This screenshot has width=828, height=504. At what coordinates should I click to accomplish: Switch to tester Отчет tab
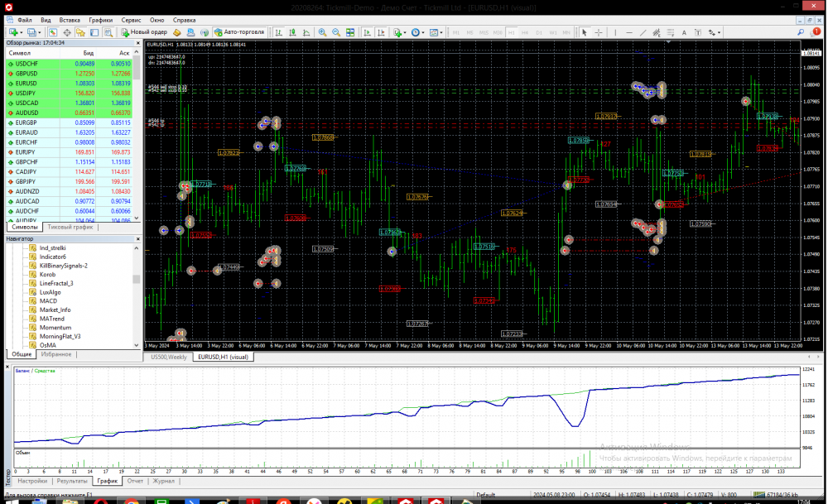tap(135, 481)
